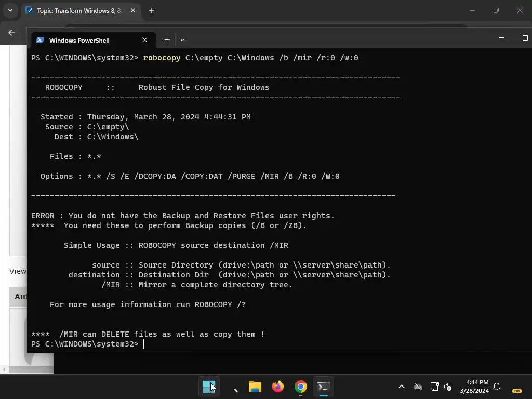Click the '/MIR :: Mirror a complete directory tree.' line
Screen dimensions: 532x399
[197, 285]
